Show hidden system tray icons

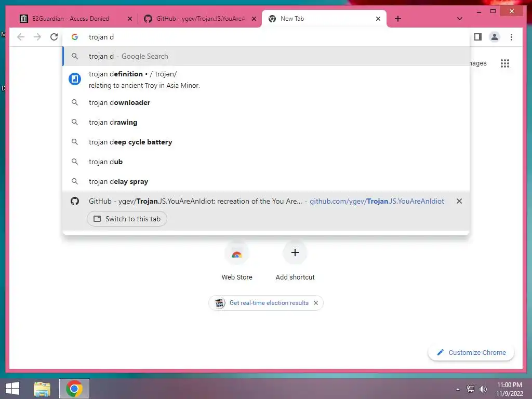pyautogui.click(x=458, y=389)
